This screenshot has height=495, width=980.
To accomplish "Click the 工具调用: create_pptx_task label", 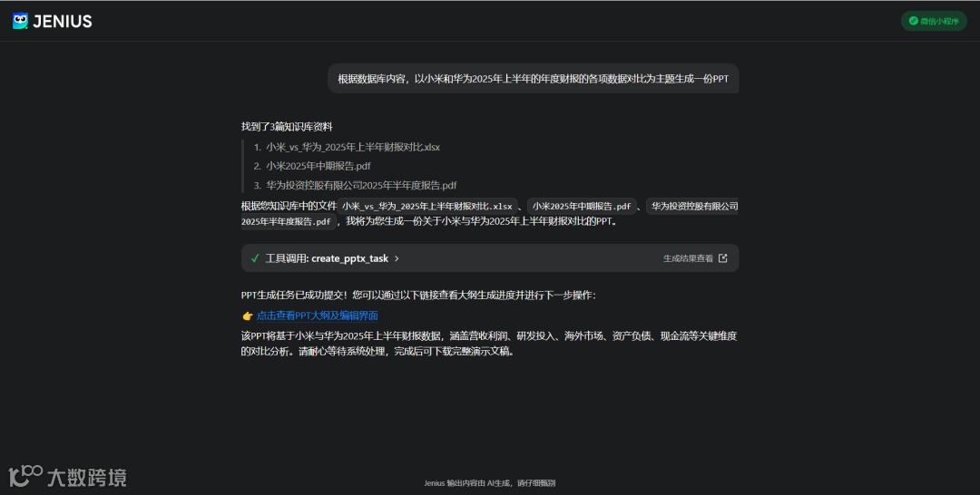I will (327, 258).
